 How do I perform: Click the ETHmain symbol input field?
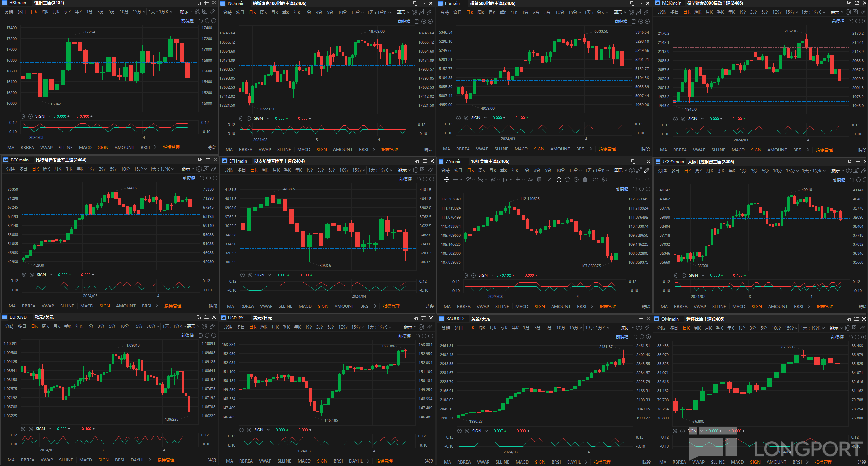point(238,161)
